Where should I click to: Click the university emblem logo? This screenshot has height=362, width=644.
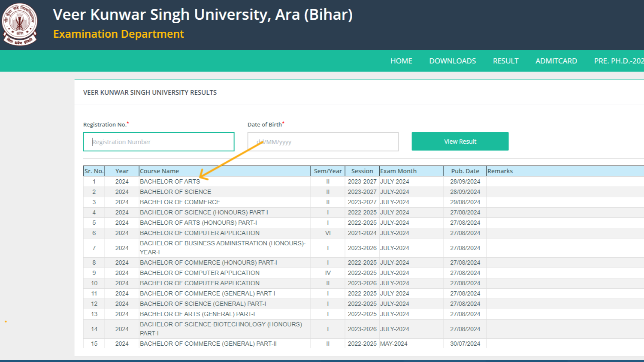[x=20, y=24]
